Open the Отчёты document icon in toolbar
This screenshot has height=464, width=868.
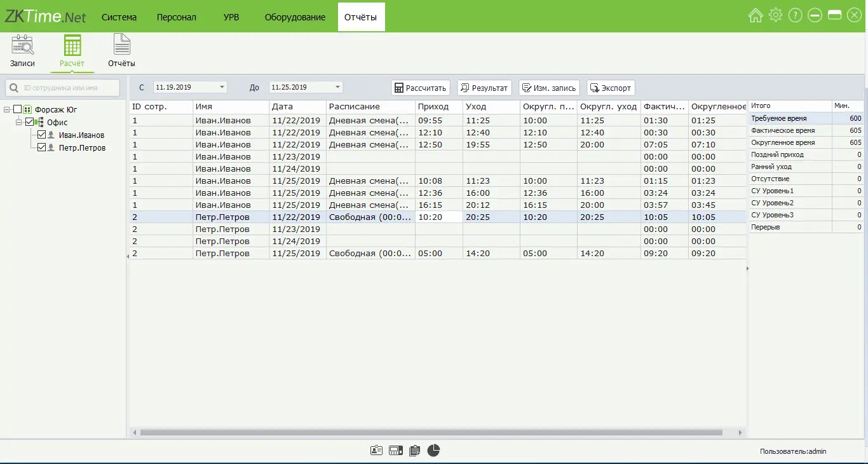pyautogui.click(x=121, y=46)
